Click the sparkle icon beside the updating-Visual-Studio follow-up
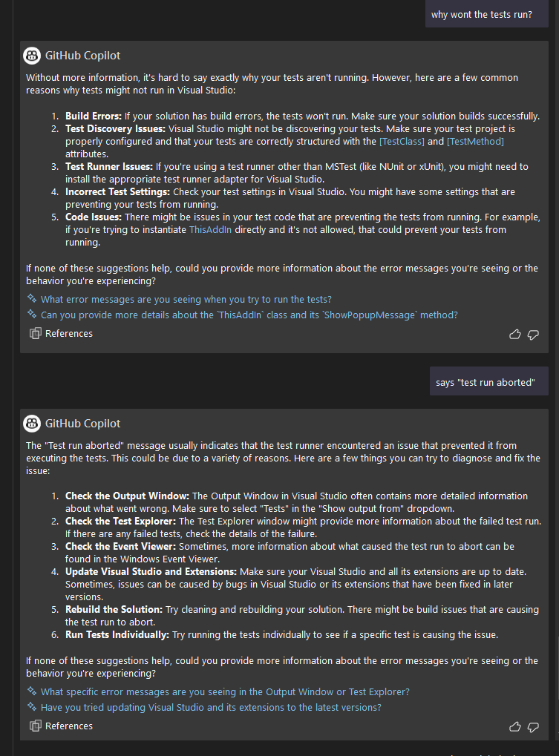 click(32, 707)
